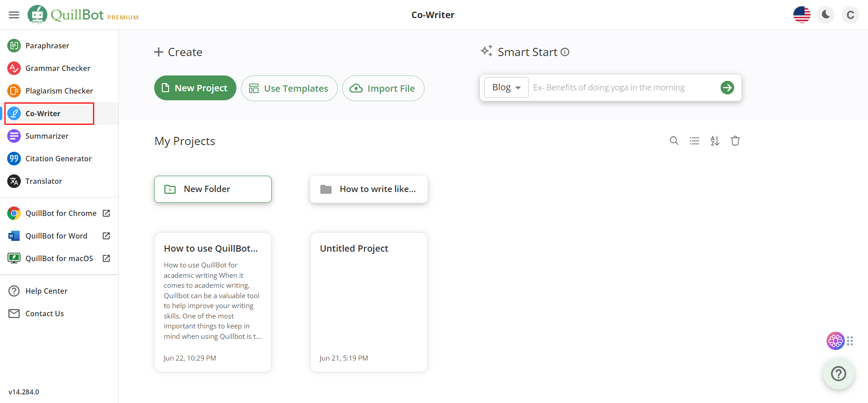This screenshot has height=403, width=868.
Task: Click the six-dot drag handle icon
Action: click(x=850, y=341)
